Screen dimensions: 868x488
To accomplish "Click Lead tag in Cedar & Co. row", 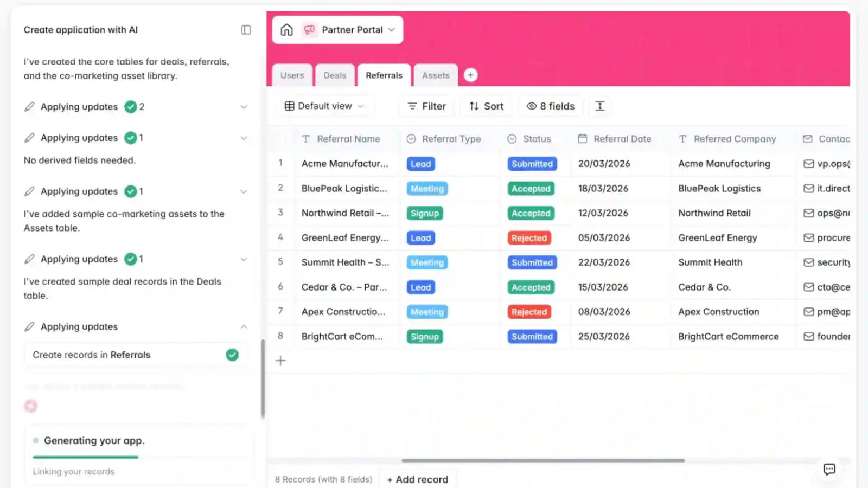I will point(420,287).
